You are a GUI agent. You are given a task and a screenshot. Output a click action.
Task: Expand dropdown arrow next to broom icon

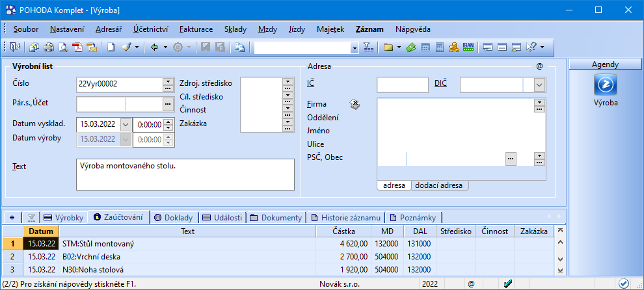(x=137, y=47)
